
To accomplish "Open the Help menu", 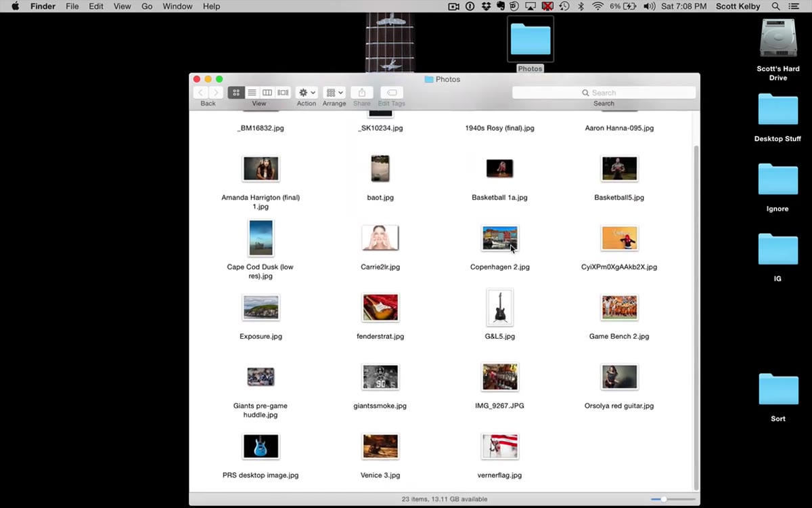I will coord(211,6).
